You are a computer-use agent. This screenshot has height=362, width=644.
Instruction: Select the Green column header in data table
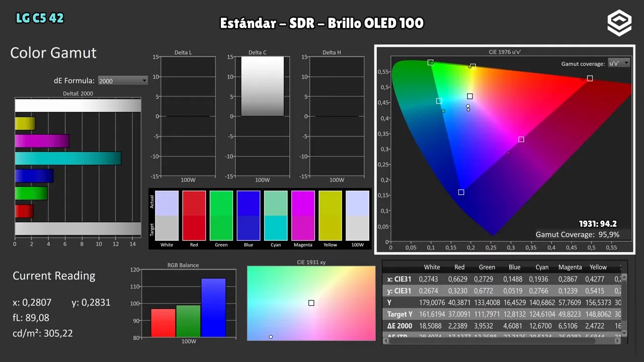487,267
